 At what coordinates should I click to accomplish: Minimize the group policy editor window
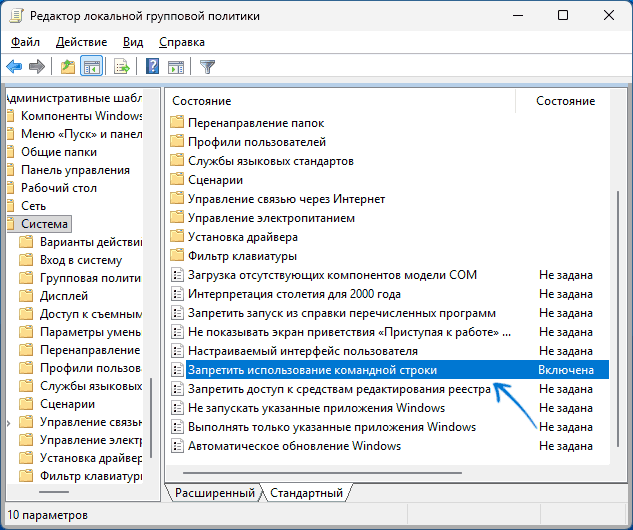518,15
